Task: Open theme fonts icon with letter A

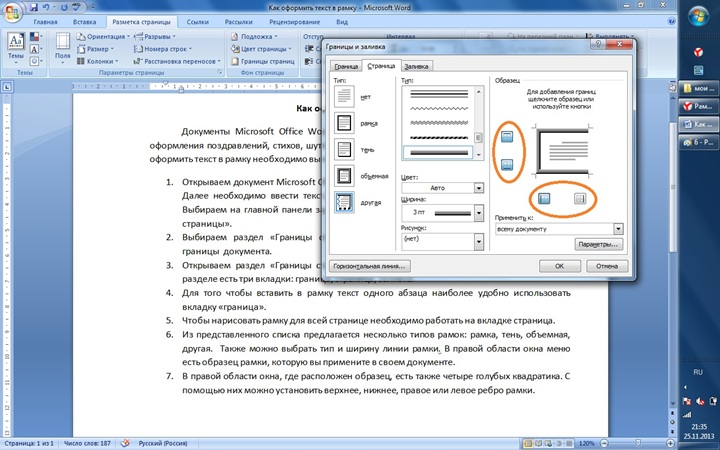Action: coord(35,49)
